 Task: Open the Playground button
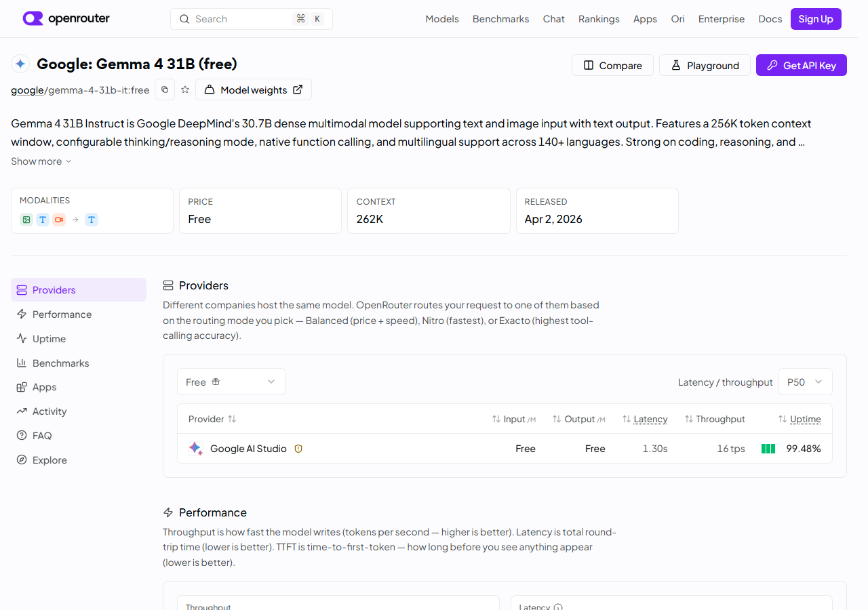coord(705,65)
